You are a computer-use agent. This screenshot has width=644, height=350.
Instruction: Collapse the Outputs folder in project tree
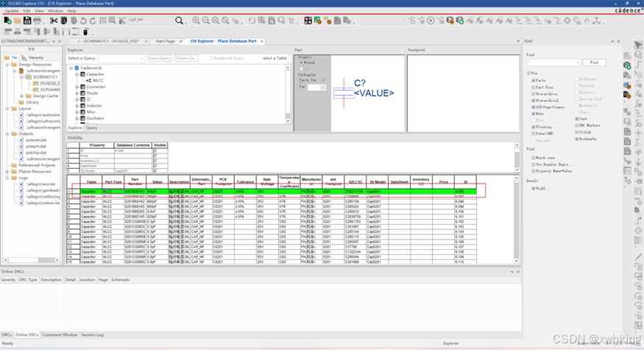pos(7,133)
